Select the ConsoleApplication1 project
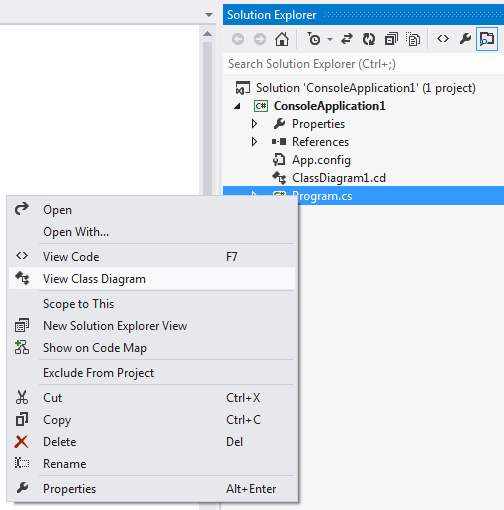The image size is (504, 510). (329, 106)
